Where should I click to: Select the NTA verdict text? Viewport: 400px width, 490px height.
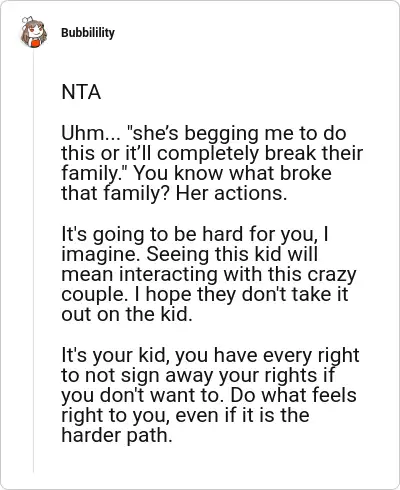81,92
